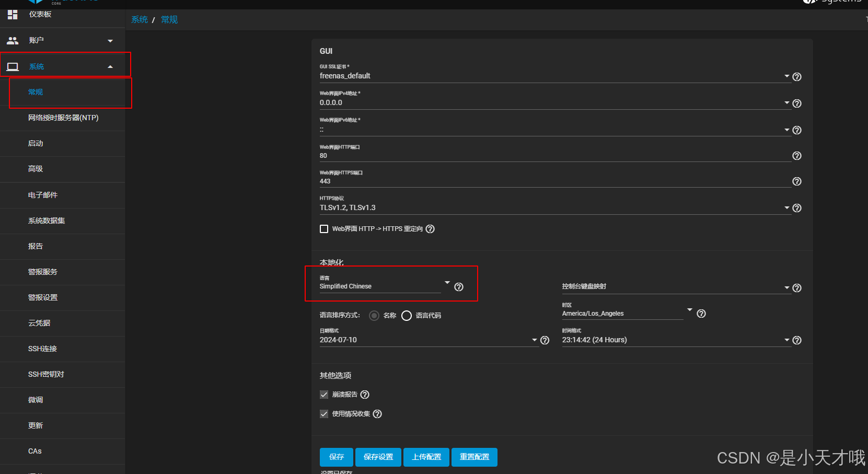The width and height of the screenshot is (868, 474).
Task: Open help for crash reporting option
Action: (x=365, y=395)
